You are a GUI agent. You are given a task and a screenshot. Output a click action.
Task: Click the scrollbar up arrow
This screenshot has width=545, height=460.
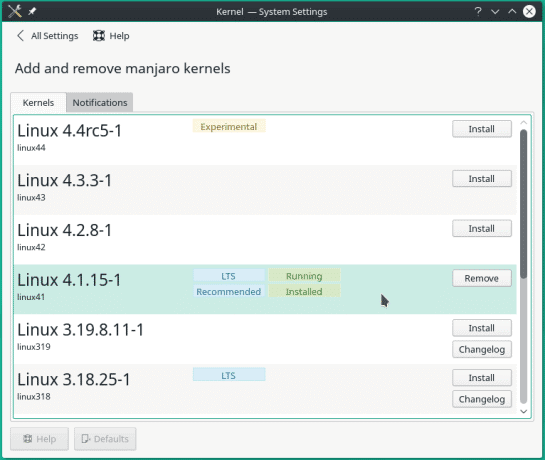[523, 123]
